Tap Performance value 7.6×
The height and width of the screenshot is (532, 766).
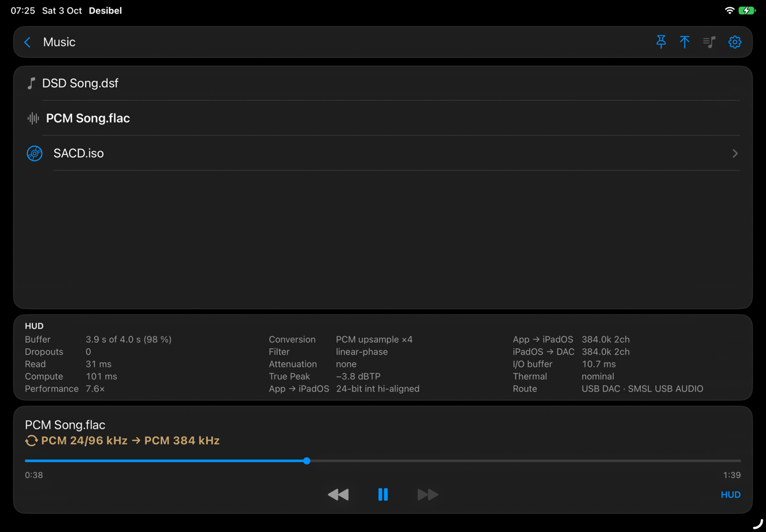[95, 388]
